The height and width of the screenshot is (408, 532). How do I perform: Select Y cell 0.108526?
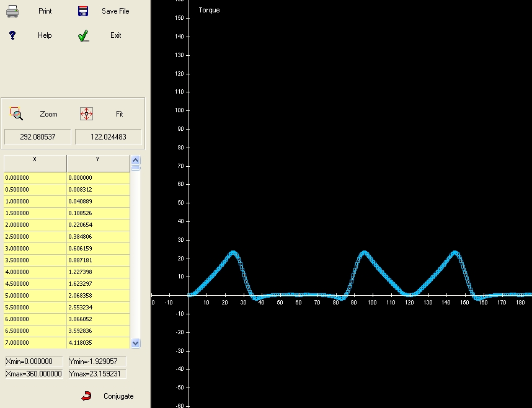tap(98, 213)
